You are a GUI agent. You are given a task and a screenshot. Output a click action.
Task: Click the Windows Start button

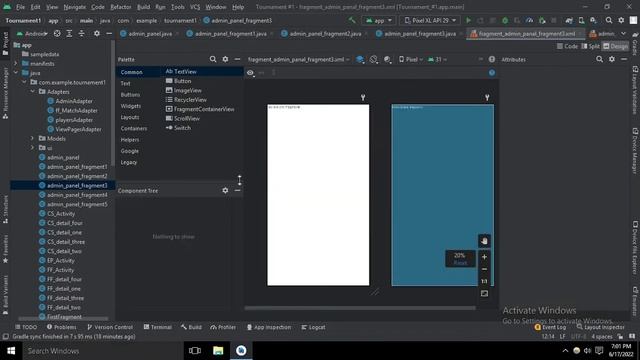(11, 351)
